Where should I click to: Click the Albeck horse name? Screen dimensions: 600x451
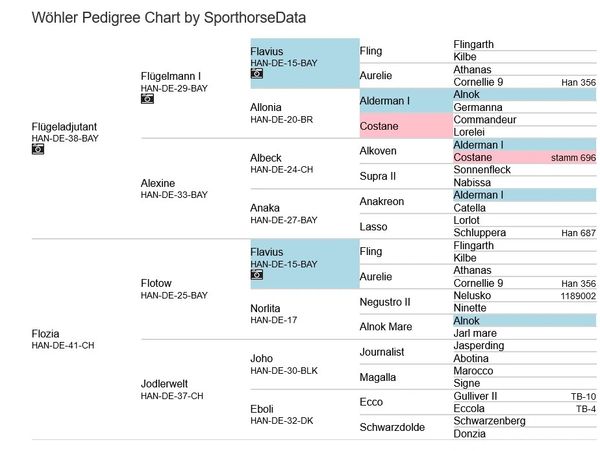coord(265,158)
